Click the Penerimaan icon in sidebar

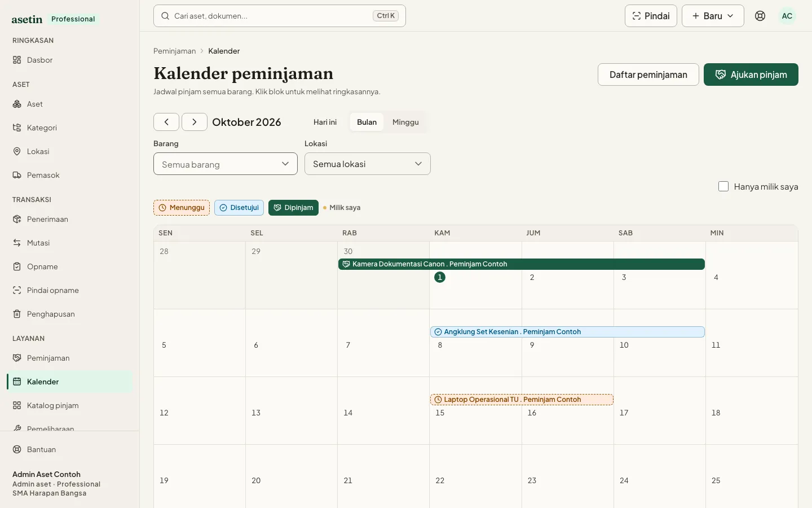17,219
